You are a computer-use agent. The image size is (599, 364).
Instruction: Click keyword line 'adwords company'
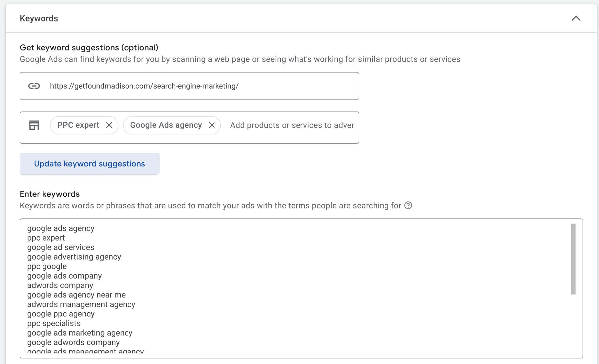pos(60,285)
